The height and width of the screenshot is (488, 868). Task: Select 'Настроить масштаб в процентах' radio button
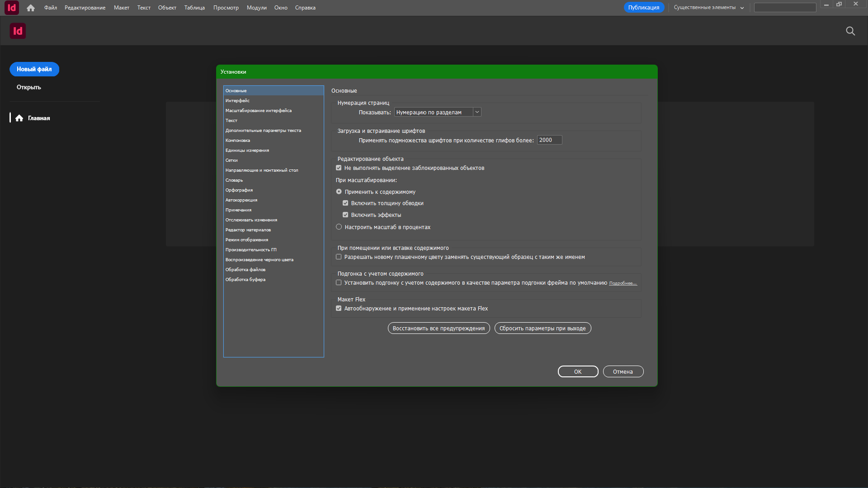coord(339,227)
